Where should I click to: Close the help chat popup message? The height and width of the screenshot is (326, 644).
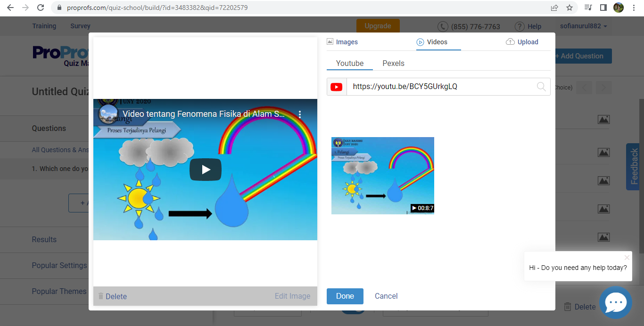[627, 258]
